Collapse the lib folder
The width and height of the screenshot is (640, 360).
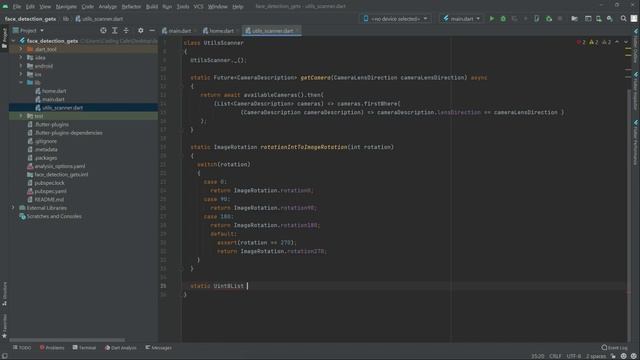pos(21,82)
